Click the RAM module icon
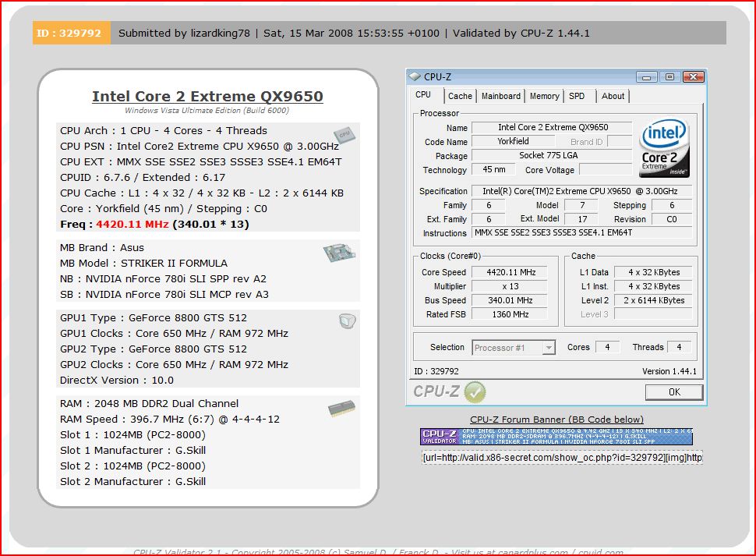Image resolution: width=756 pixels, height=556 pixels. pos(342,409)
